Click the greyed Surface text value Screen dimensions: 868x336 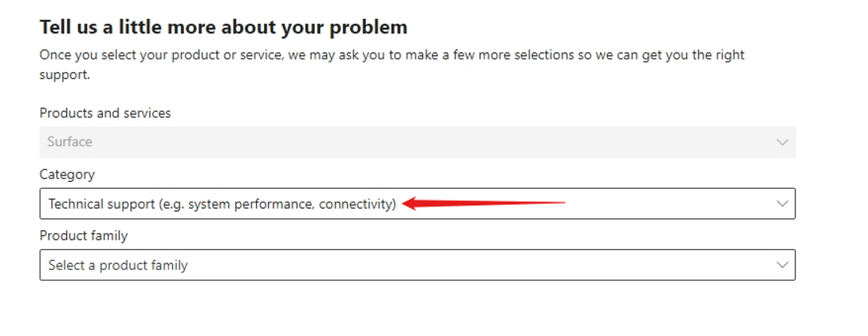coord(70,142)
